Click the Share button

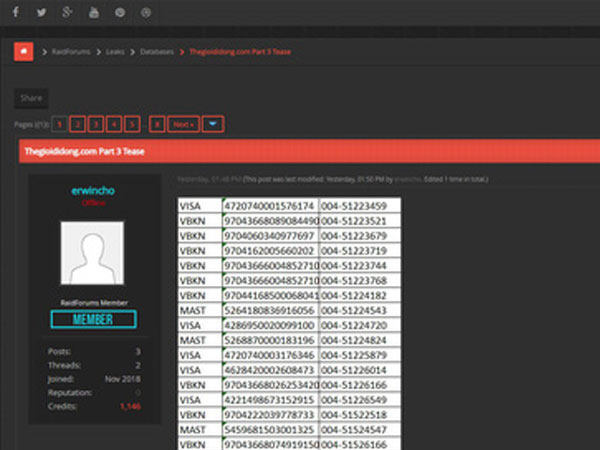click(31, 98)
